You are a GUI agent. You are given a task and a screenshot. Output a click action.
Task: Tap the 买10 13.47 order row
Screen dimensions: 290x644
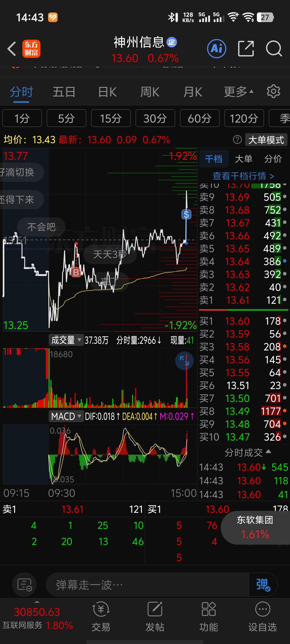tap(243, 437)
